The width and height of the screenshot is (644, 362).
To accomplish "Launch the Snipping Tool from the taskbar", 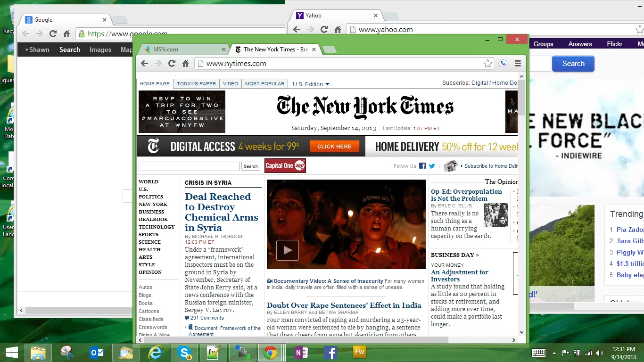I will pos(67,353).
